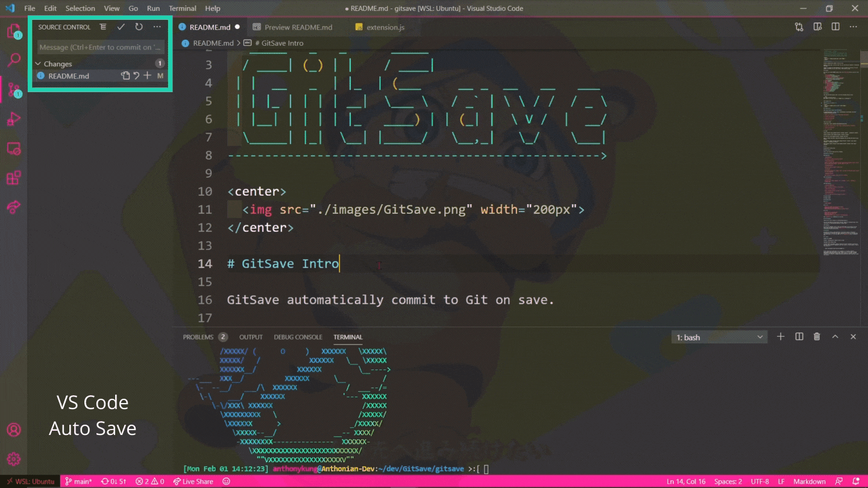Switch to extension.js tab
Viewport: 868px width, 488px height.
[380, 27]
